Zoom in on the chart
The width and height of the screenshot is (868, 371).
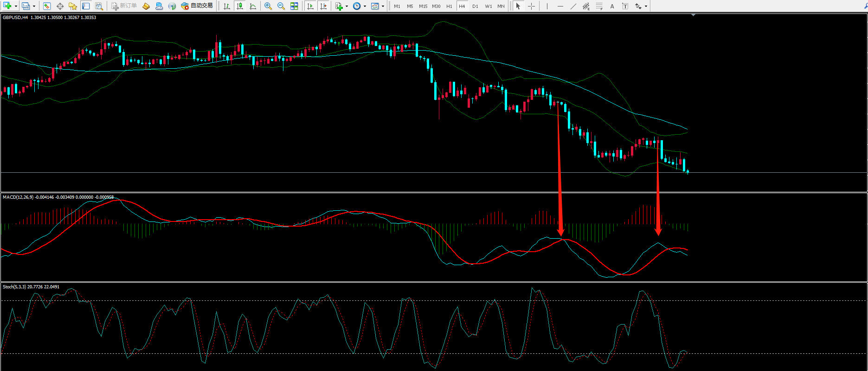(268, 6)
